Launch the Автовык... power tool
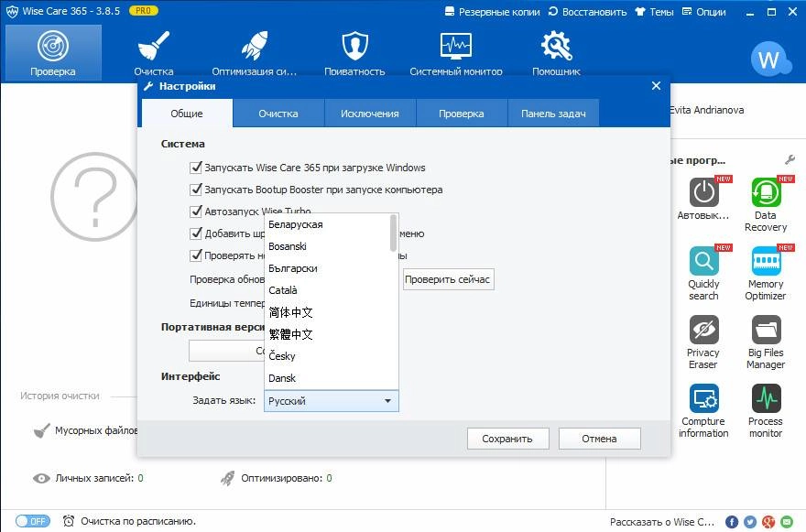Screen dimensions: 806x532 (x=703, y=199)
